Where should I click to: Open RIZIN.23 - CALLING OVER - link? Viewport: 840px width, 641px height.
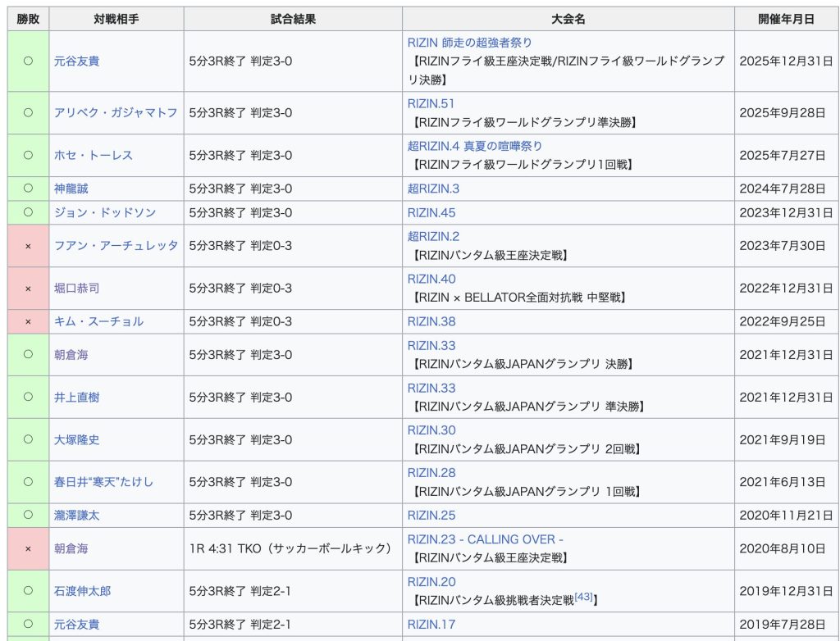[x=485, y=539]
